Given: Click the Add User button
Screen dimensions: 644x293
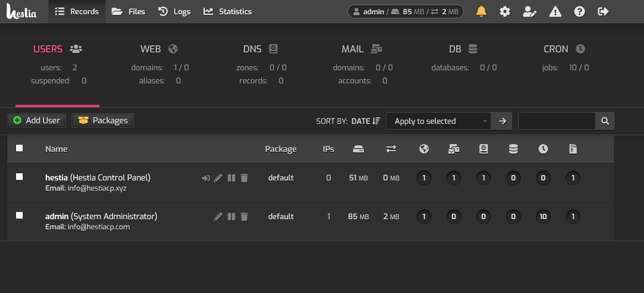Looking at the screenshot, I should tap(36, 121).
